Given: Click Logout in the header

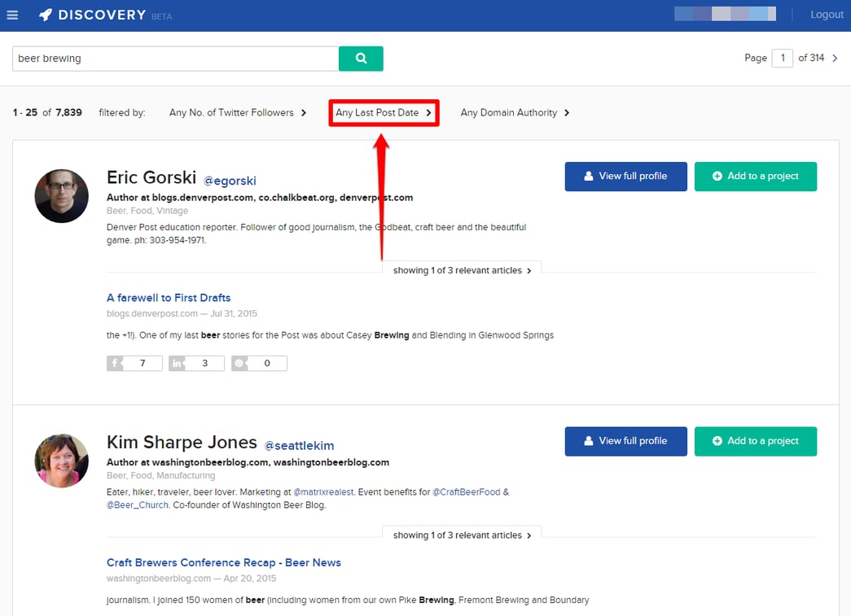Looking at the screenshot, I should tap(827, 15).
